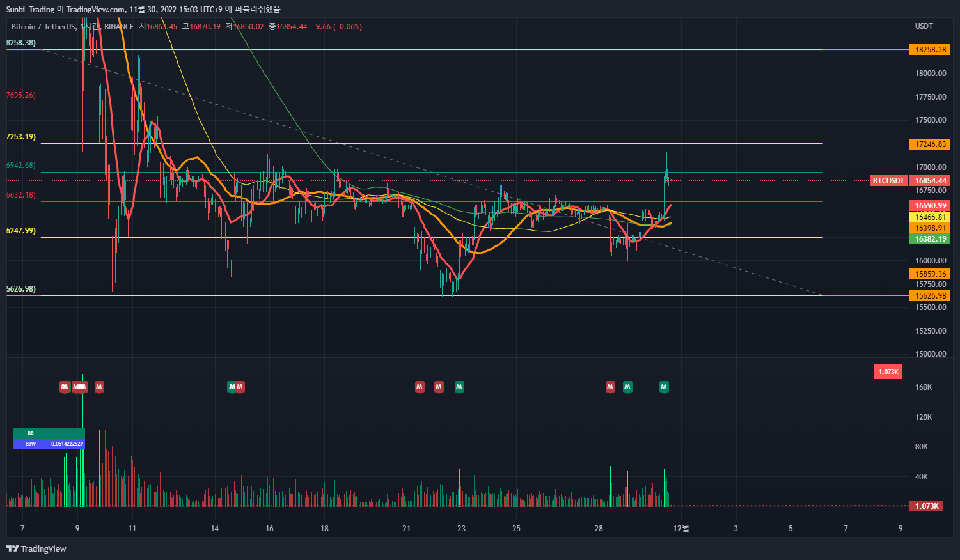This screenshot has height=560, width=960.
Task: Select the orange 17246.83 price label
Action: (930, 144)
